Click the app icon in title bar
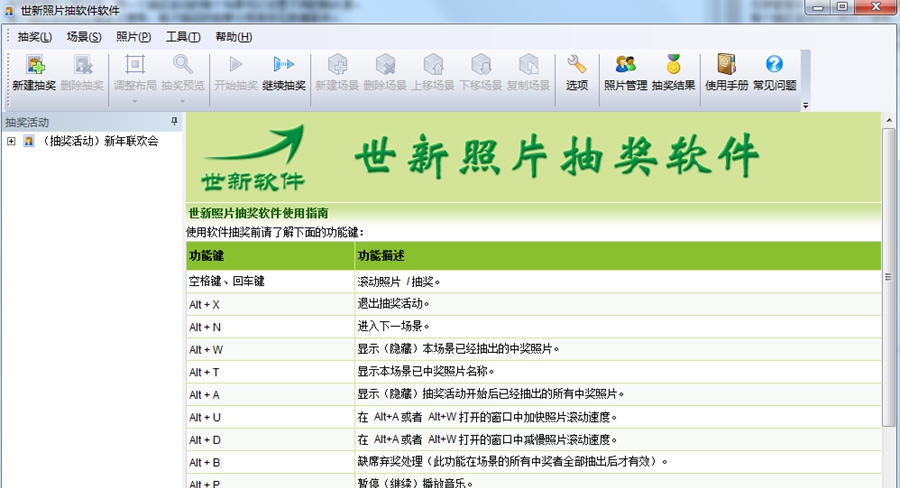Viewport: 900px width, 488px height. 9,10
